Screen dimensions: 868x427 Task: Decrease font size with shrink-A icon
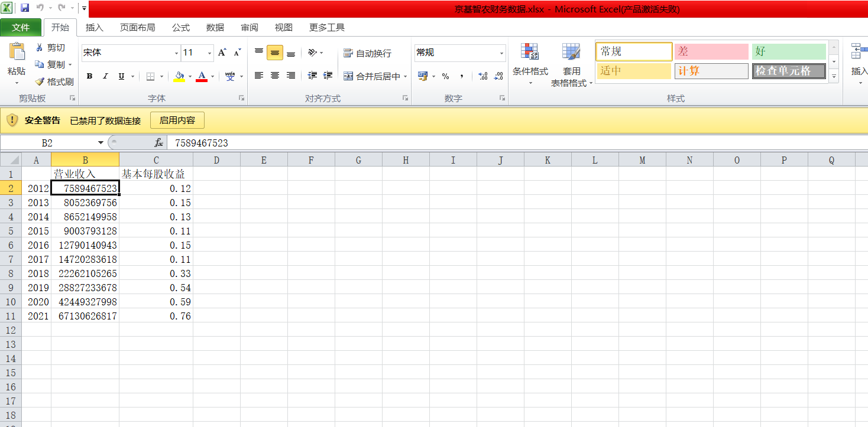(237, 53)
